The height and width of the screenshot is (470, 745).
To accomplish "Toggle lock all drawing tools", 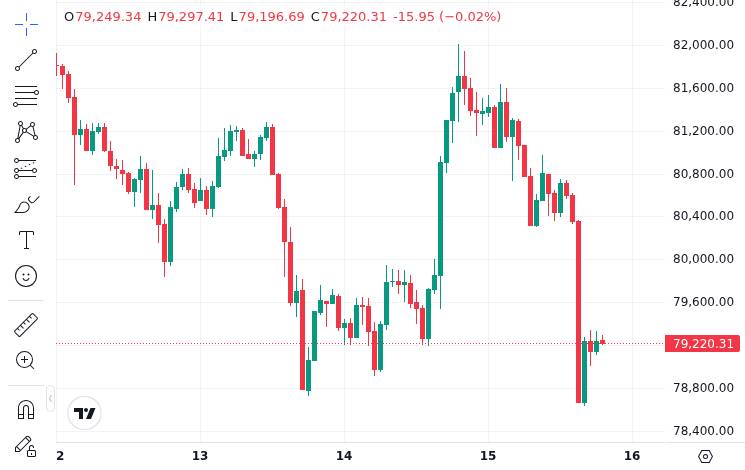I will coord(26,446).
